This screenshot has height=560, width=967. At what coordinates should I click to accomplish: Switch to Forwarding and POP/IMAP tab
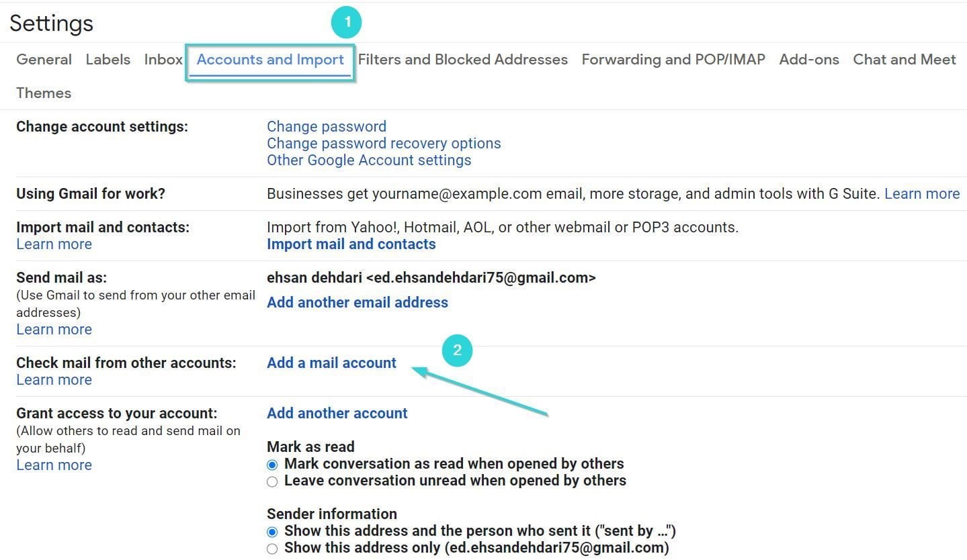pyautogui.click(x=673, y=60)
